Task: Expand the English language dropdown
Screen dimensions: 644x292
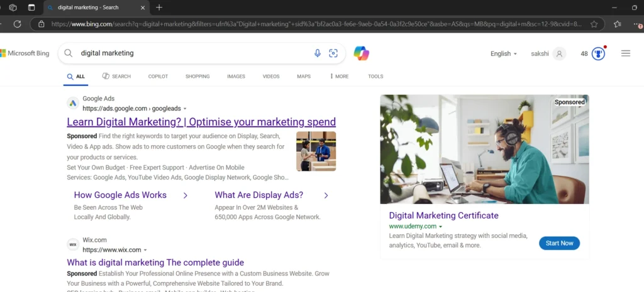Action: tap(504, 54)
